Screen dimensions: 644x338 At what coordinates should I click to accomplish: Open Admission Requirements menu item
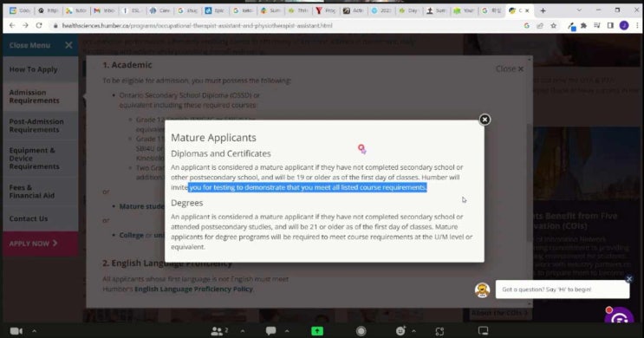[40, 96]
